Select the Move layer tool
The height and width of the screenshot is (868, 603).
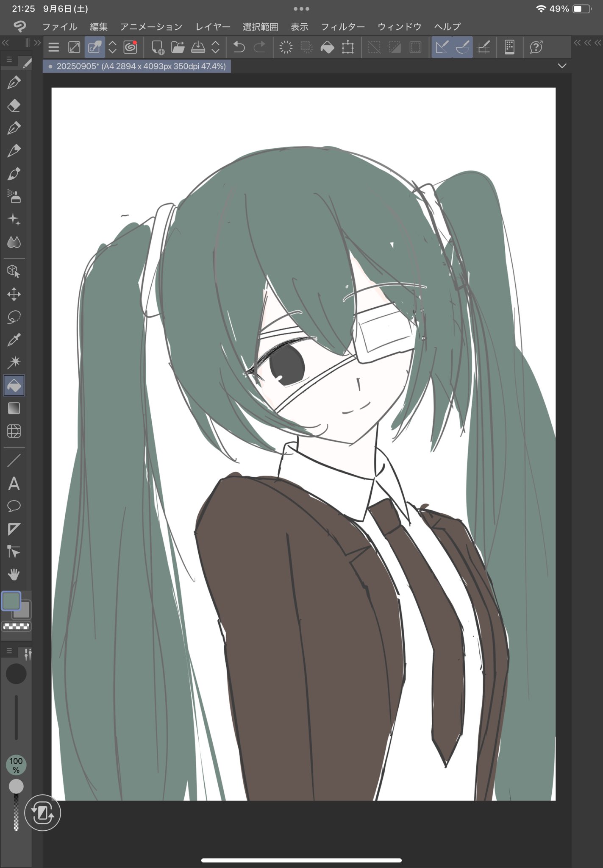[14, 294]
